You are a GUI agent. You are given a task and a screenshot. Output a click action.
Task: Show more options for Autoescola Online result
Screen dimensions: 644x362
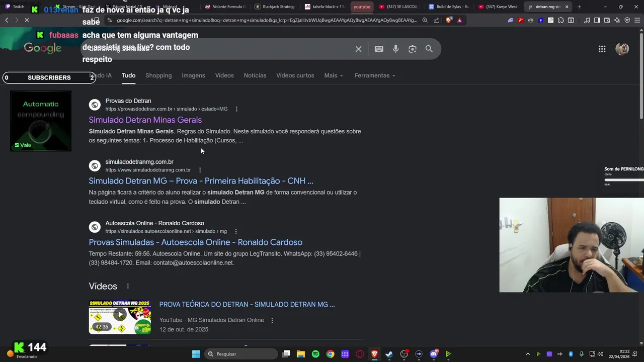(235, 231)
